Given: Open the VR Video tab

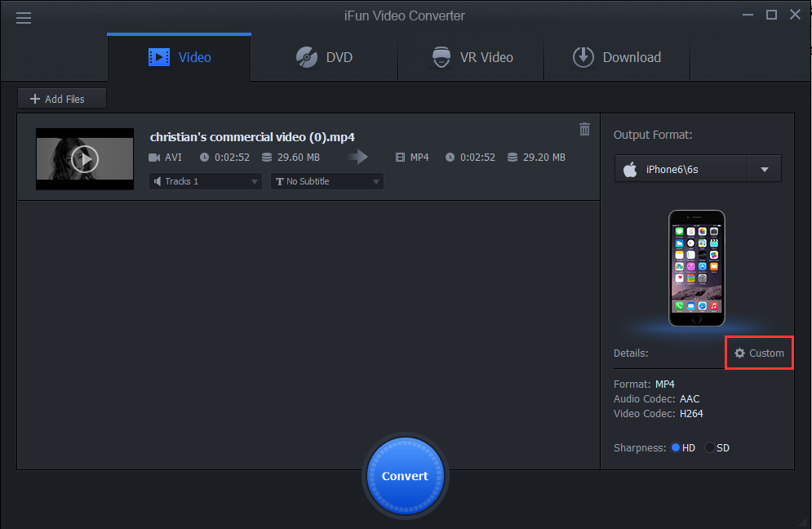Looking at the screenshot, I should tap(471, 57).
